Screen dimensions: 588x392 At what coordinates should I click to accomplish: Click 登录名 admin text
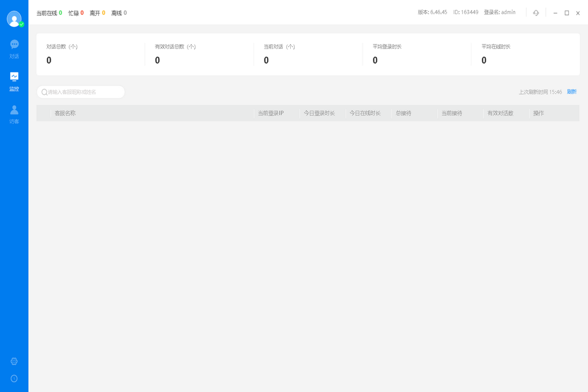pyautogui.click(x=499, y=13)
